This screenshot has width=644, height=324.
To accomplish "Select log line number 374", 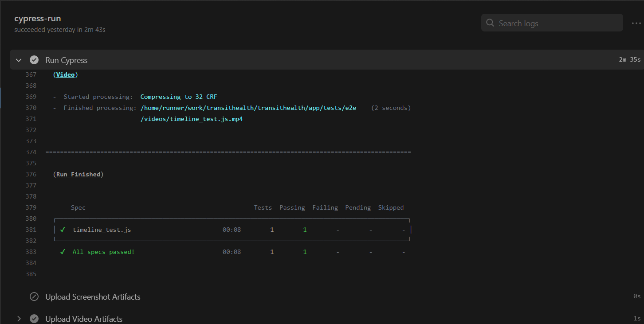I will tap(31, 152).
